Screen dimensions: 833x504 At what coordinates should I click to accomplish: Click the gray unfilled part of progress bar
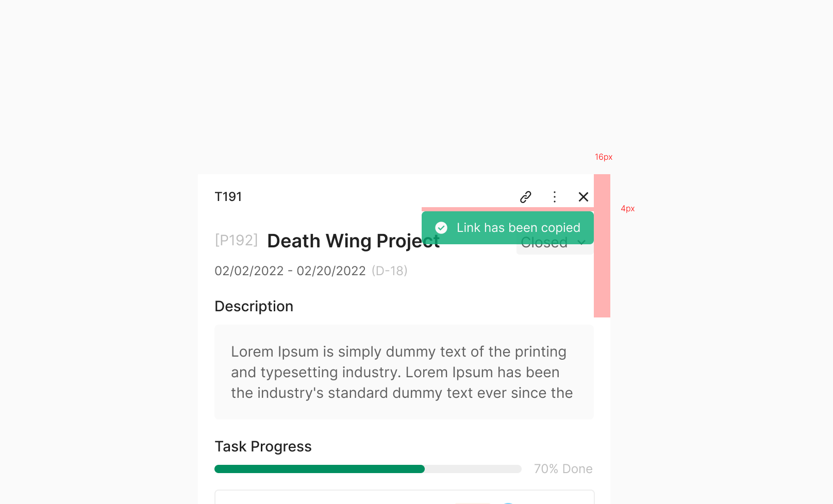click(x=473, y=469)
